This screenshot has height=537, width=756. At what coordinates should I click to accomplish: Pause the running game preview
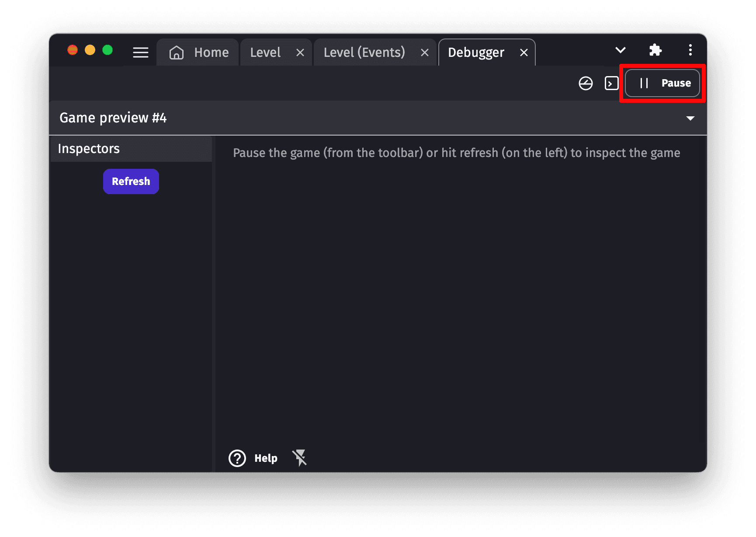pos(662,83)
